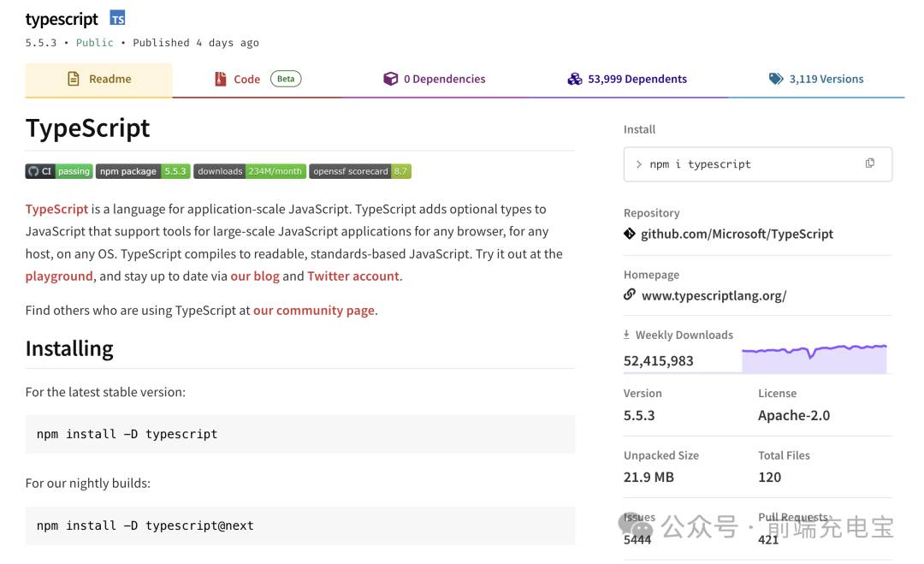Open github.com/Microsoft/TypeScript repository link
This screenshot has width=924, height=564.
pyautogui.click(x=737, y=234)
